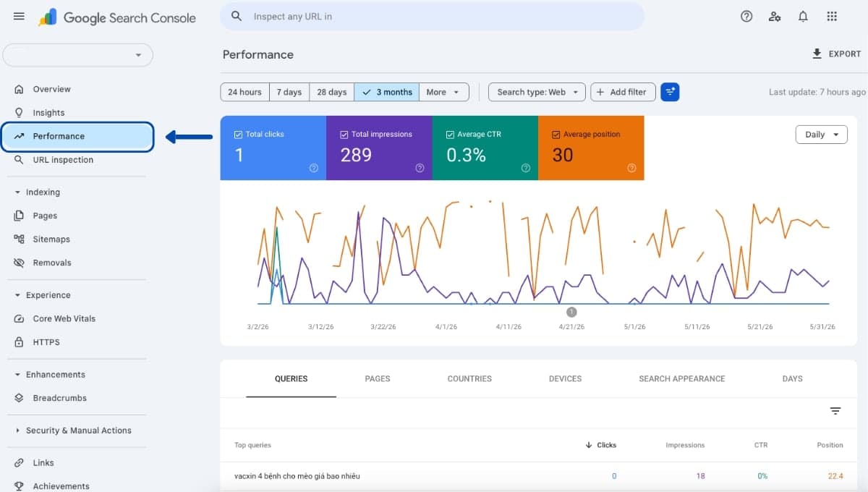Click the Links icon
The image size is (868, 492).
click(20, 463)
